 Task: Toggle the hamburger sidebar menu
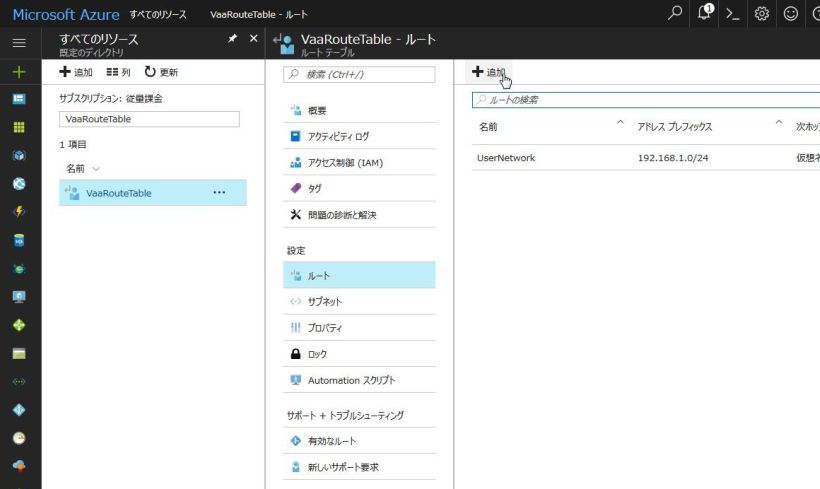pos(19,44)
